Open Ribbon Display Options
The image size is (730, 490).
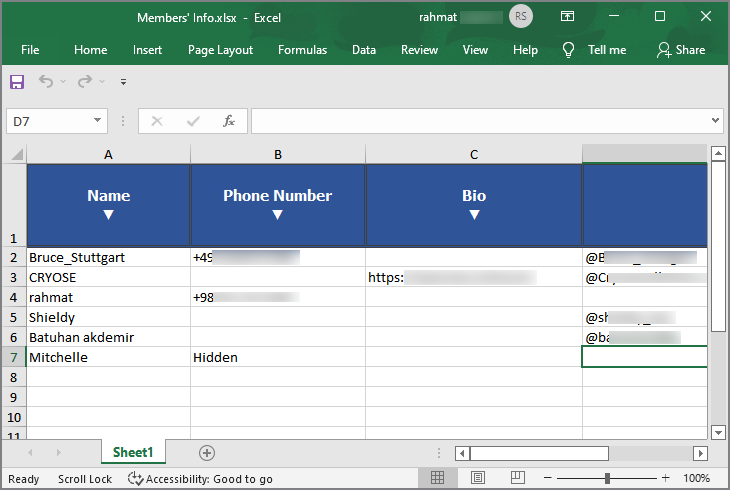(567, 17)
